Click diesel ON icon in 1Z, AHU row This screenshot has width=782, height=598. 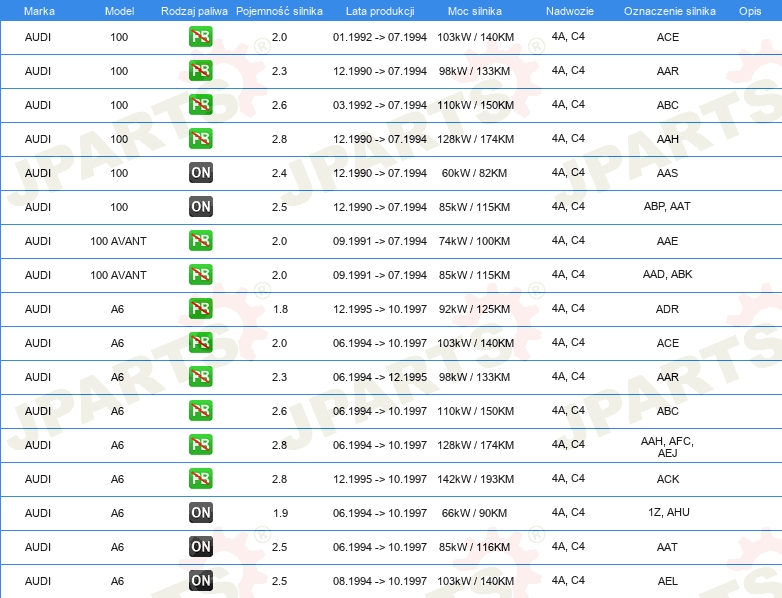(x=201, y=512)
